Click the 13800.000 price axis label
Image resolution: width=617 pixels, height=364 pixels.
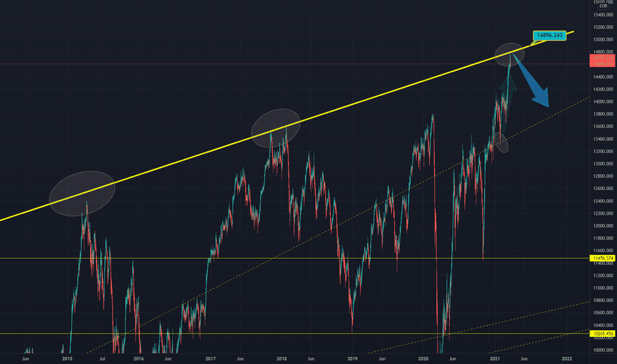[x=603, y=114]
